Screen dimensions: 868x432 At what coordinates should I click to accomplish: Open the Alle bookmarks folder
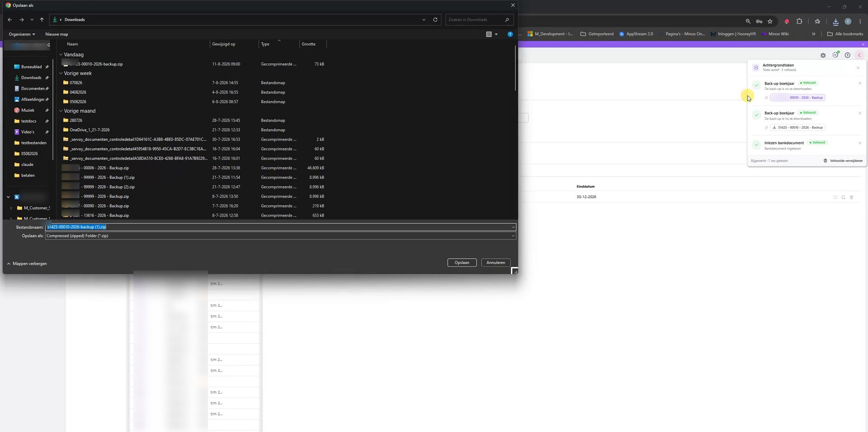[845, 34]
